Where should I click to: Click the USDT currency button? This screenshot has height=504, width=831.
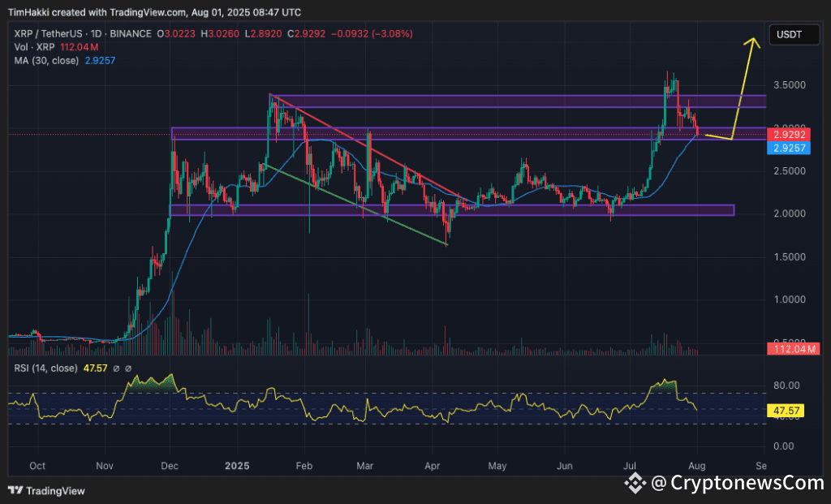(794, 35)
